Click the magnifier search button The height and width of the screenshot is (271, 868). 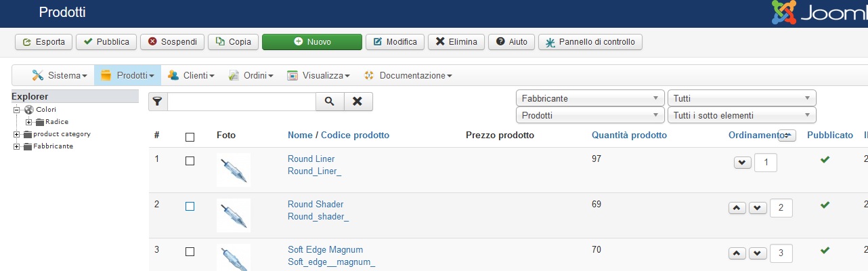[330, 102]
